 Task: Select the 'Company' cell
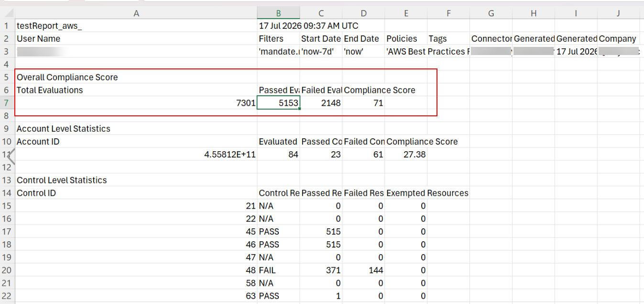618,39
